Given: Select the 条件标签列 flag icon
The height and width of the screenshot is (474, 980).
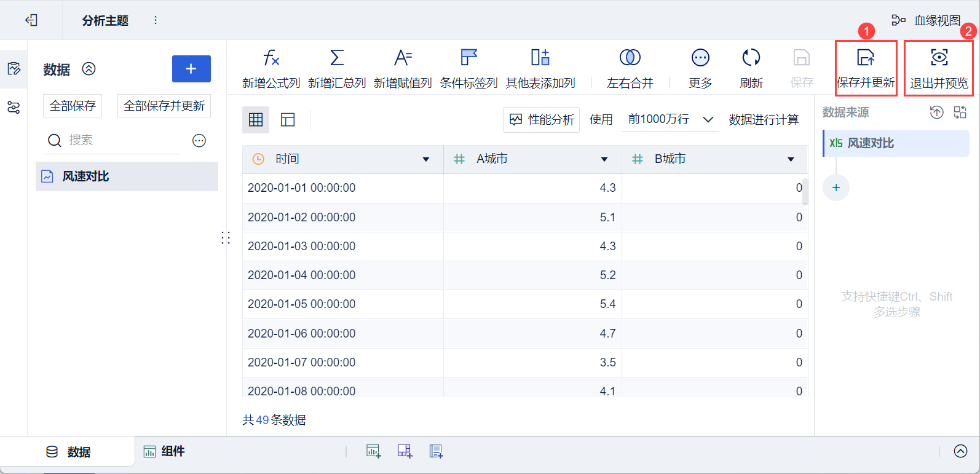Looking at the screenshot, I should coord(468,58).
